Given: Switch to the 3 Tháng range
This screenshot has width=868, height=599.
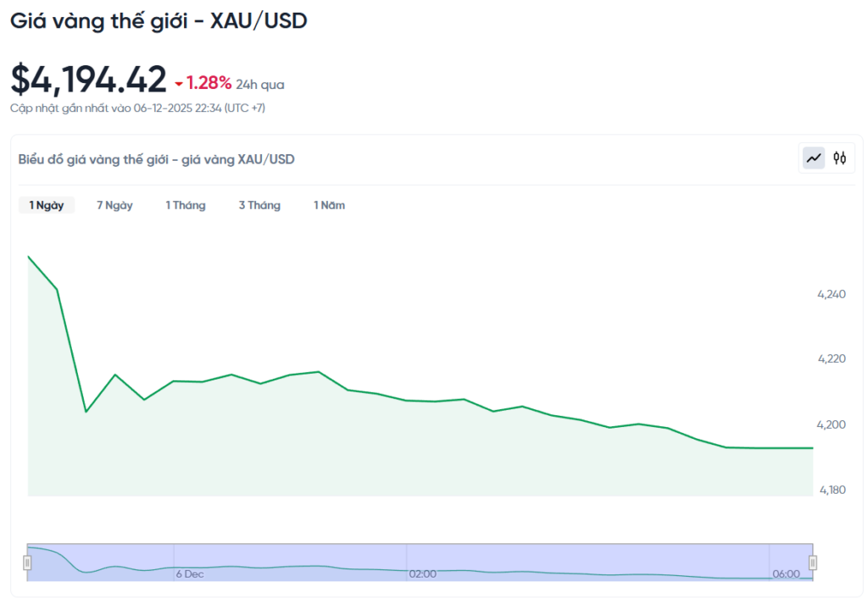Looking at the screenshot, I should click(259, 205).
